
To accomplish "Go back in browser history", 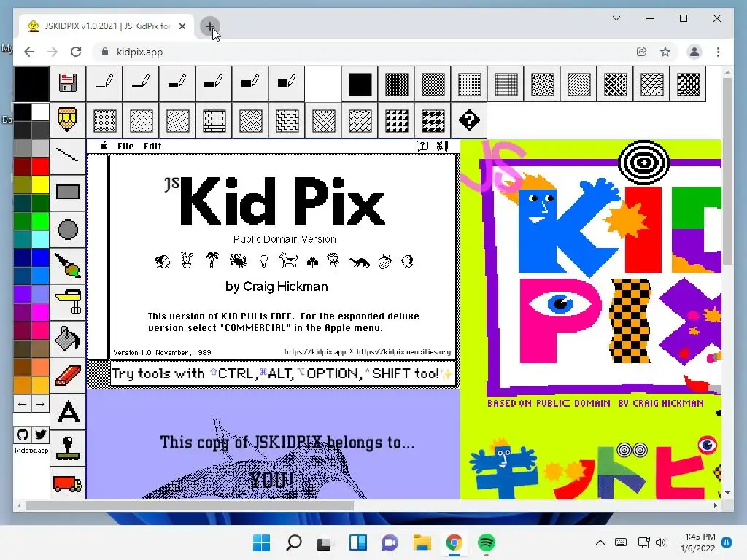I will click(29, 52).
